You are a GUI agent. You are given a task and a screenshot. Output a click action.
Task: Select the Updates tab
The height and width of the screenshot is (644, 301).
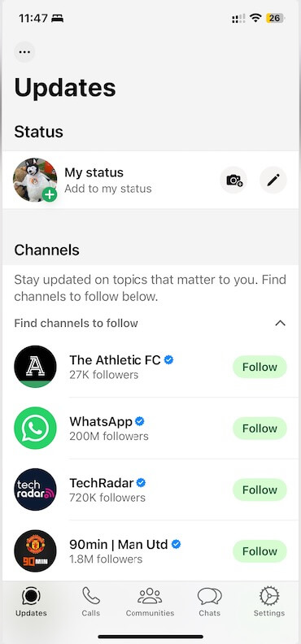(x=31, y=602)
